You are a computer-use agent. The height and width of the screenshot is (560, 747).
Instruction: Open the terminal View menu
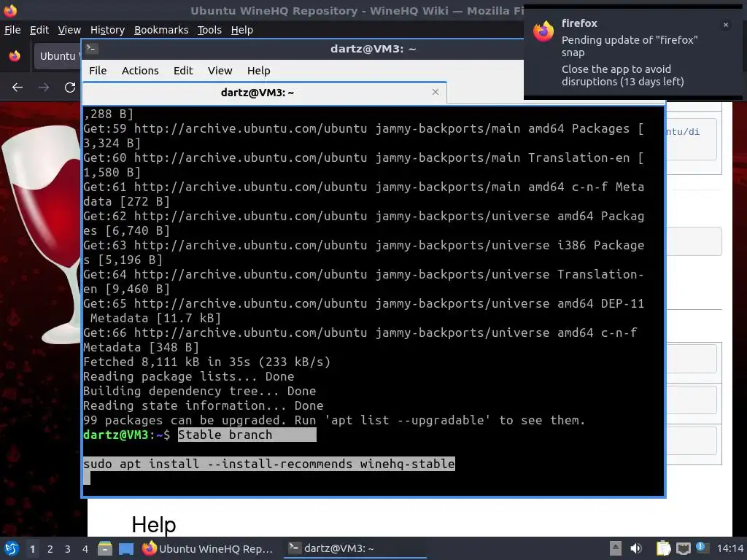(x=220, y=71)
